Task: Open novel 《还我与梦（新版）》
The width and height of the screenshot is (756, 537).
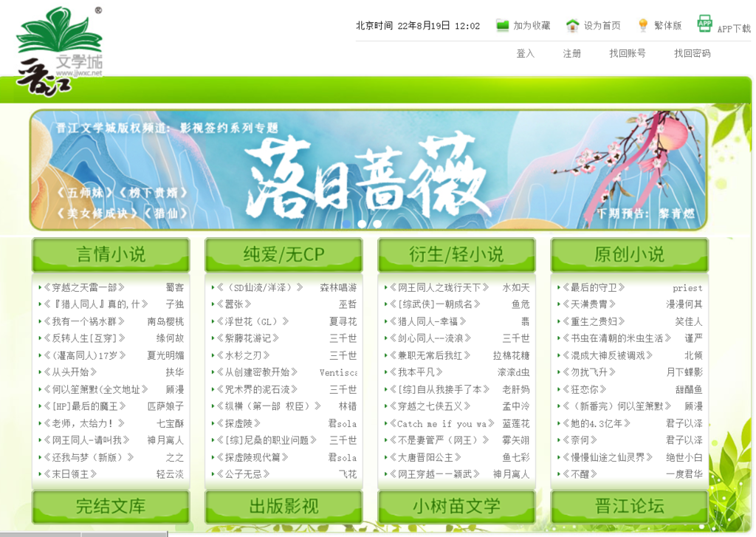Action: point(89,457)
